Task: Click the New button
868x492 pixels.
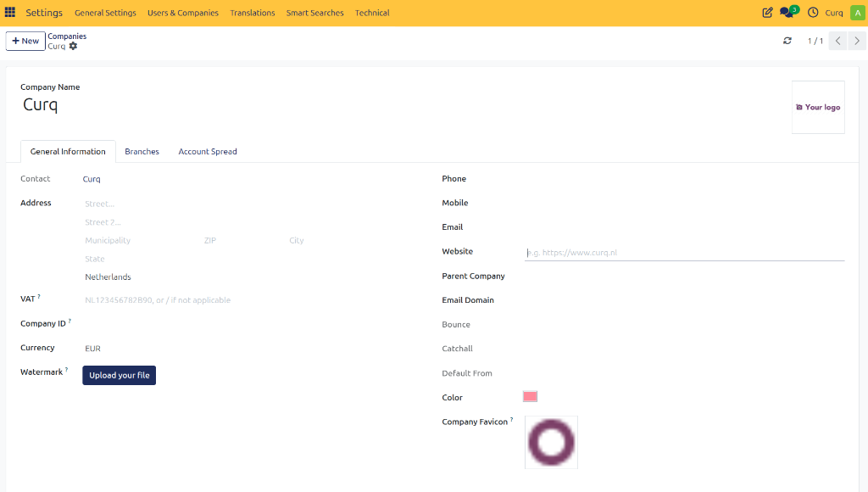Action: tap(25, 41)
